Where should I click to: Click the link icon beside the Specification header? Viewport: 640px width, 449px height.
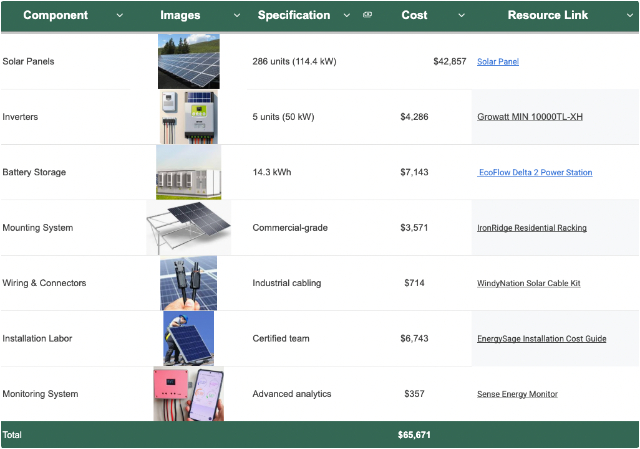(x=367, y=15)
